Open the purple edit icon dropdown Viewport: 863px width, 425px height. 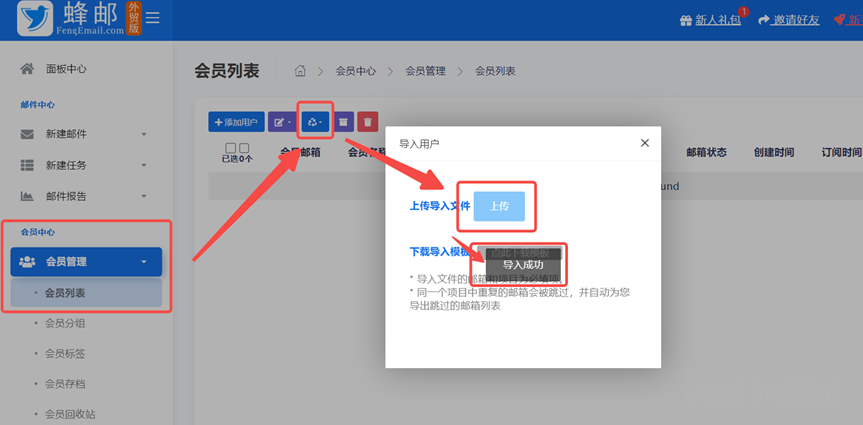282,122
